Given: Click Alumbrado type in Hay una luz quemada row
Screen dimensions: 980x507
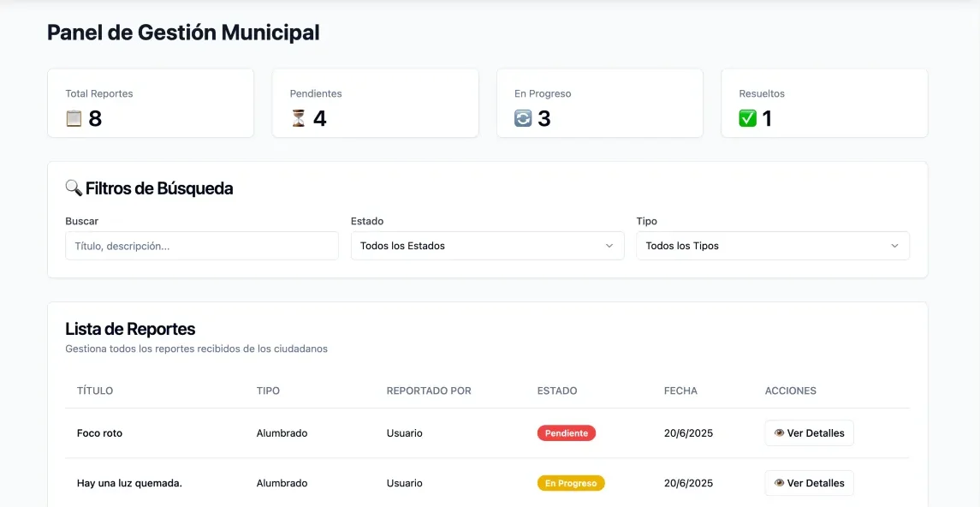Looking at the screenshot, I should pyautogui.click(x=282, y=483).
